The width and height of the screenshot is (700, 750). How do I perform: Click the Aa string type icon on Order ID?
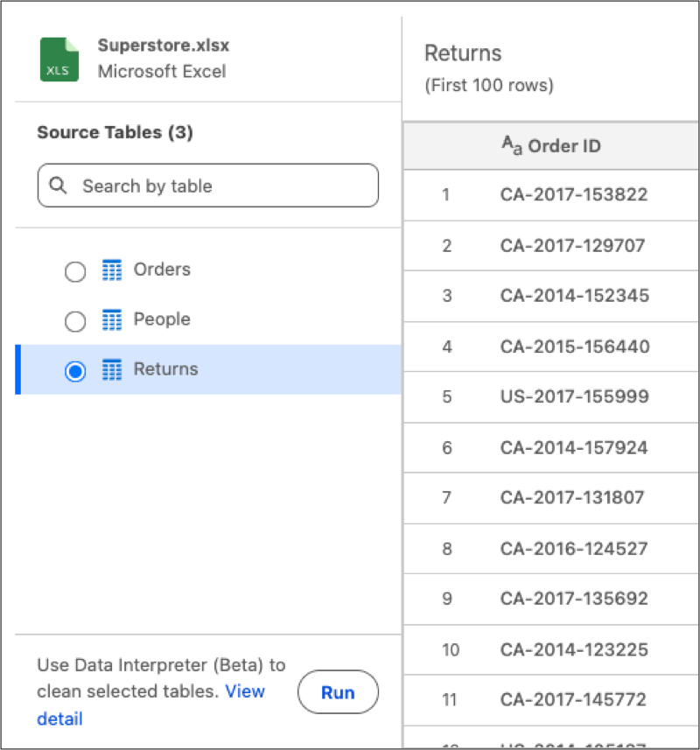[x=512, y=145]
